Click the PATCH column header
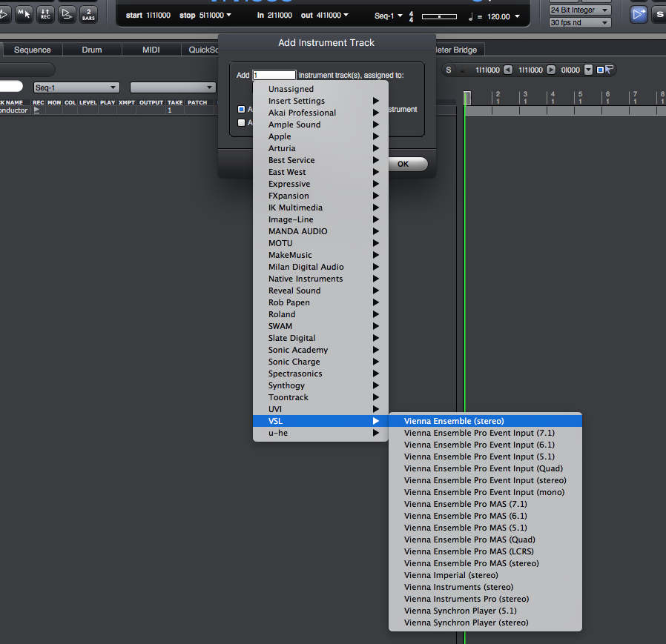 197,103
